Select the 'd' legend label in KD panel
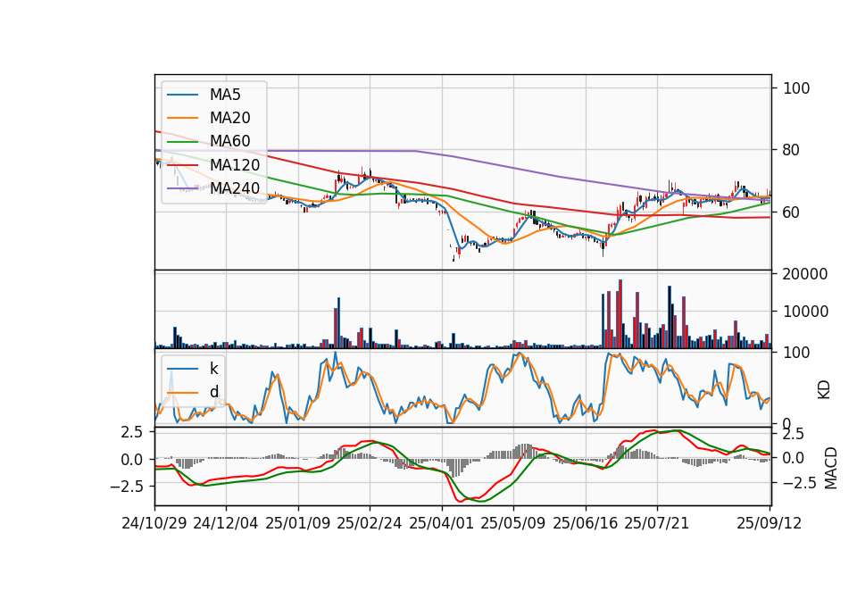 coord(214,392)
